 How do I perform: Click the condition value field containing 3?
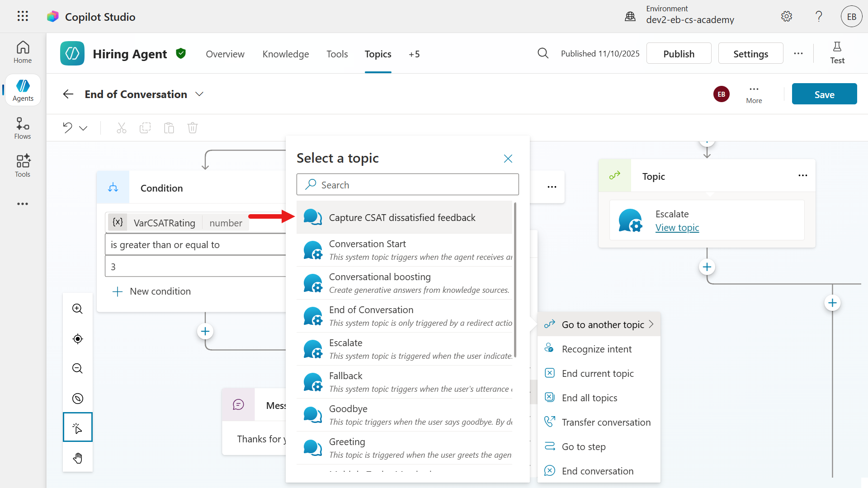pos(196,267)
